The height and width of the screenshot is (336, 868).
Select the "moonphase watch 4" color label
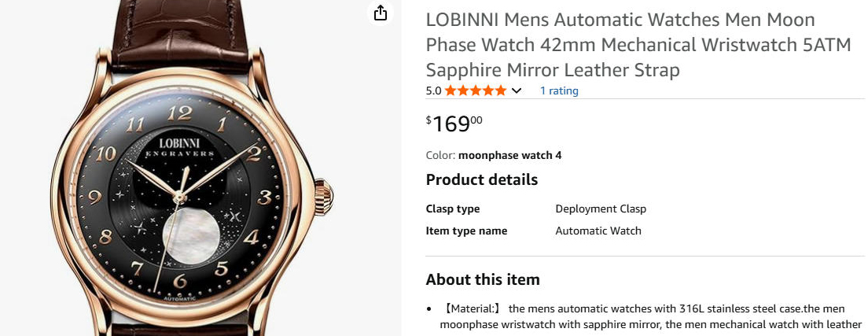pyautogui.click(x=509, y=155)
